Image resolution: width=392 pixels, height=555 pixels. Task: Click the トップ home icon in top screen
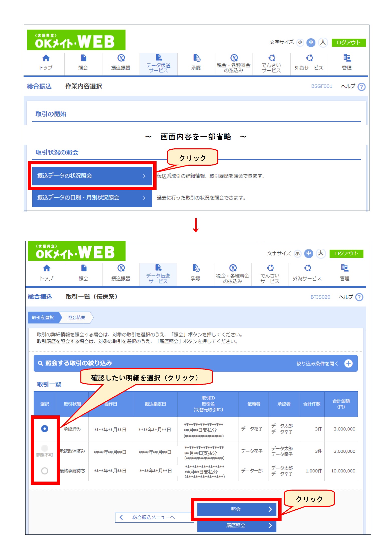coord(46,58)
